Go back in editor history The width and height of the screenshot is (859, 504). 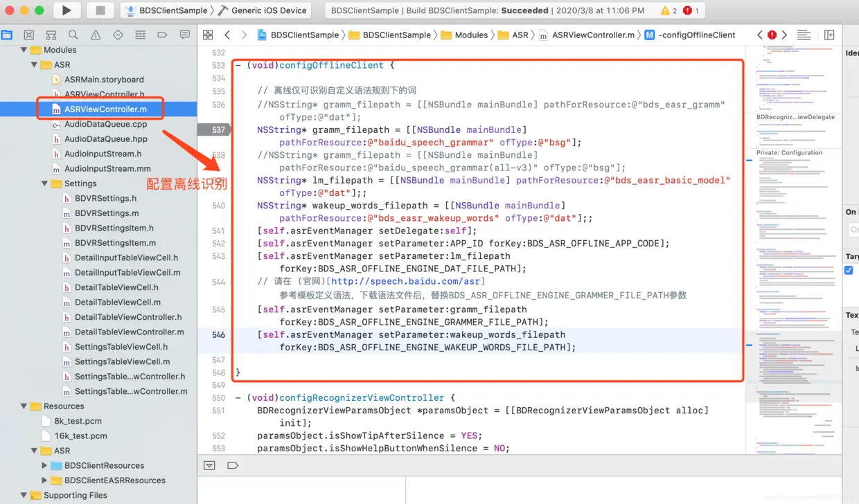[x=227, y=35]
